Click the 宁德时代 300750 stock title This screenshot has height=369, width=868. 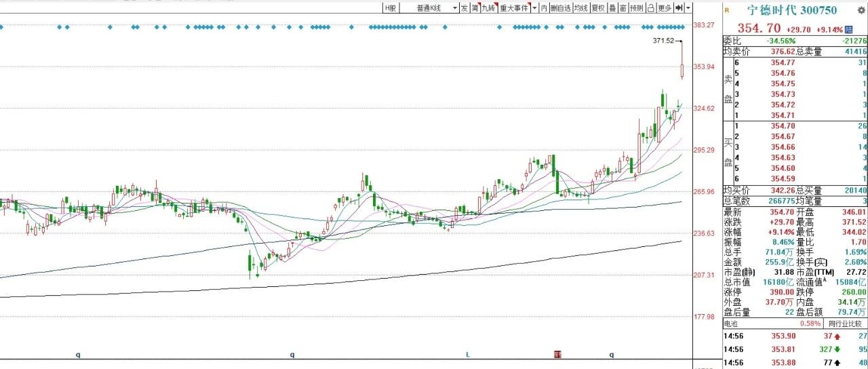point(791,10)
